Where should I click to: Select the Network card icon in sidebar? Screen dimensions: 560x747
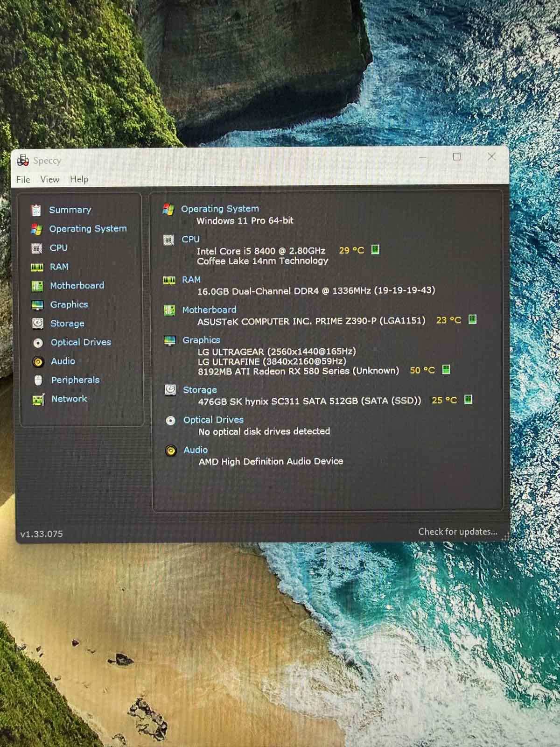(x=38, y=400)
